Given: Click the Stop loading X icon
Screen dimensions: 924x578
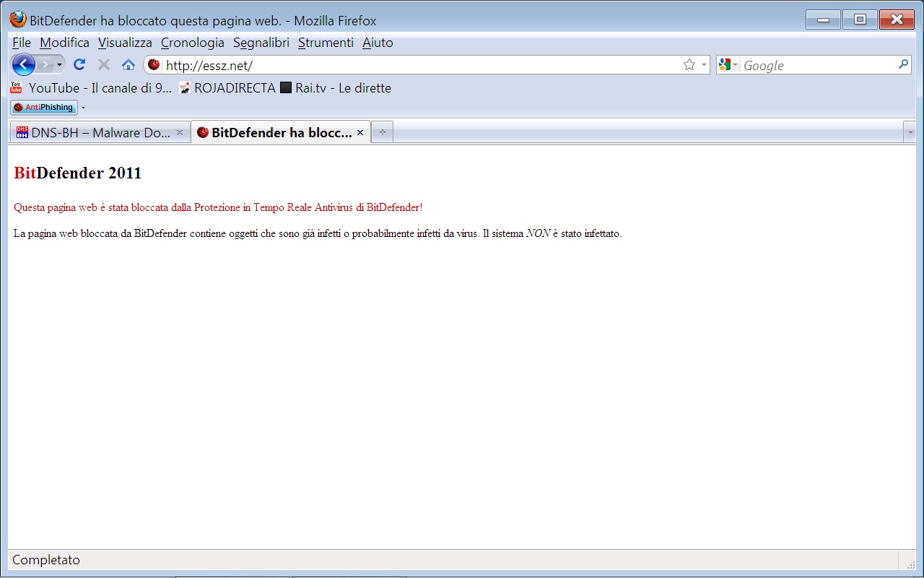Looking at the screenshot, I should click(x=104, y=65).
